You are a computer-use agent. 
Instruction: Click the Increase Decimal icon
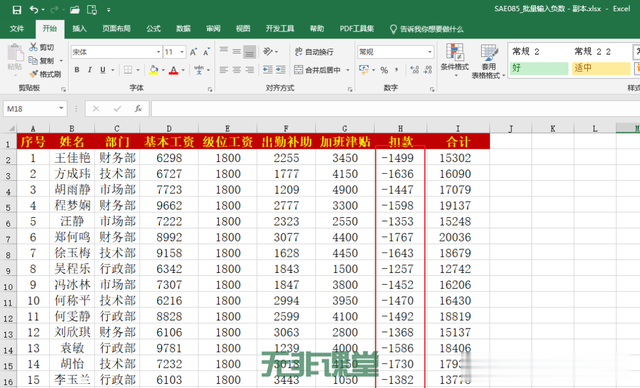(x=415, y=70)
